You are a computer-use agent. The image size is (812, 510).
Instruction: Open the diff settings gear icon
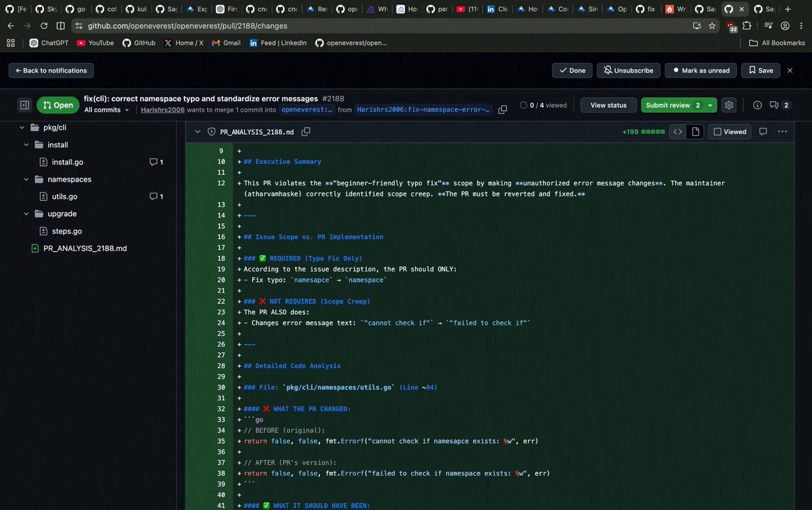coord(729,105)
